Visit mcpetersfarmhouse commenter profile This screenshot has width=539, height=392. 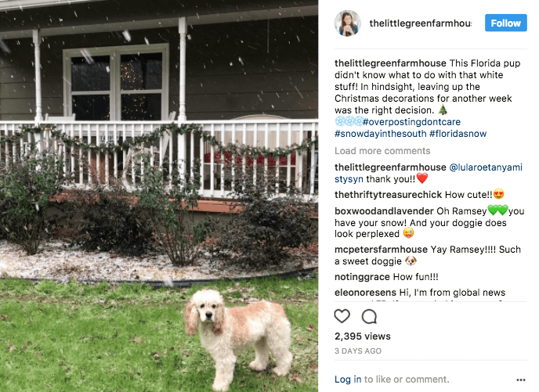click(381, 249)
